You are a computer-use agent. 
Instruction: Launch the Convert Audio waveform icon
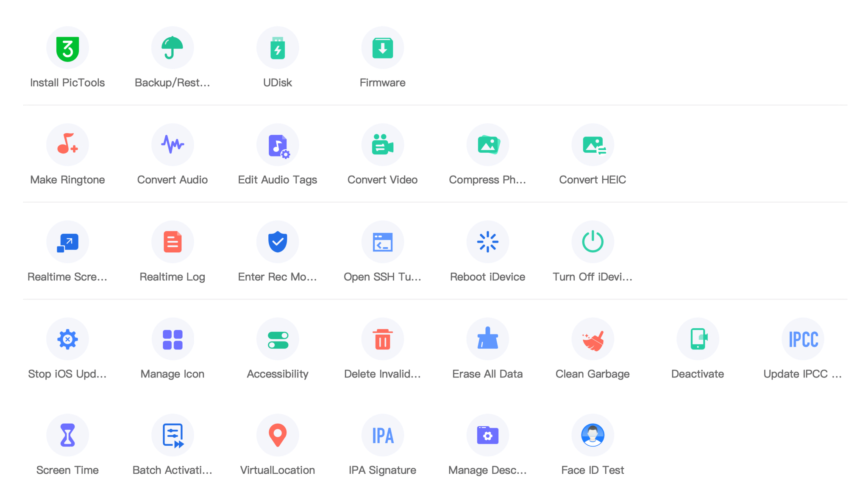[172, 145]
